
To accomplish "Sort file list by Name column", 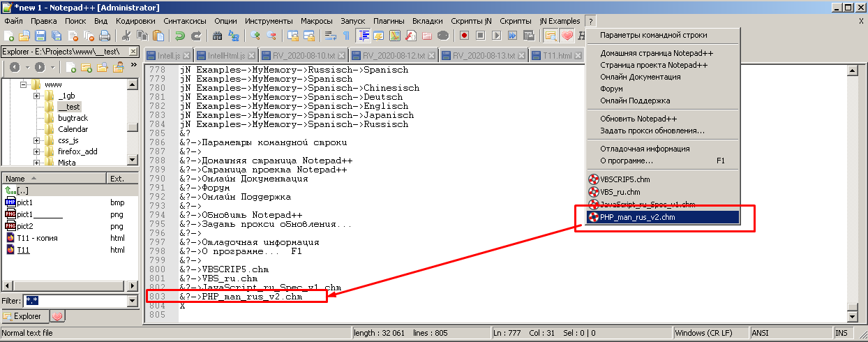I will click(54, 179).
